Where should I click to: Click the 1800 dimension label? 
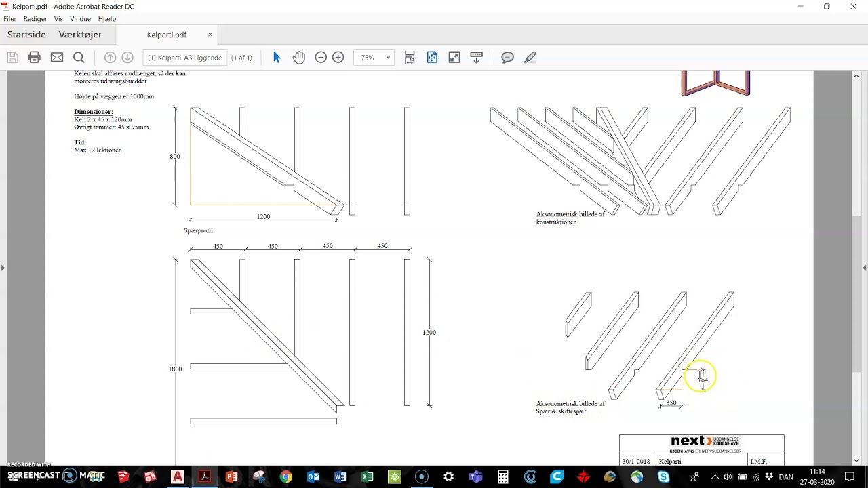coord(175,369)
